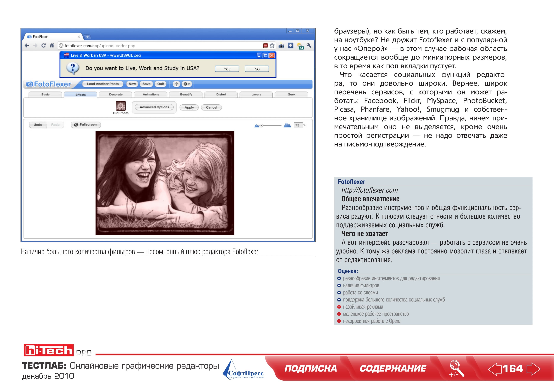Image resolution: width=554 pixels, height=392 pixels.
Task: Click the large mountain zoom-in icon
Action: (x=287, y=125)
